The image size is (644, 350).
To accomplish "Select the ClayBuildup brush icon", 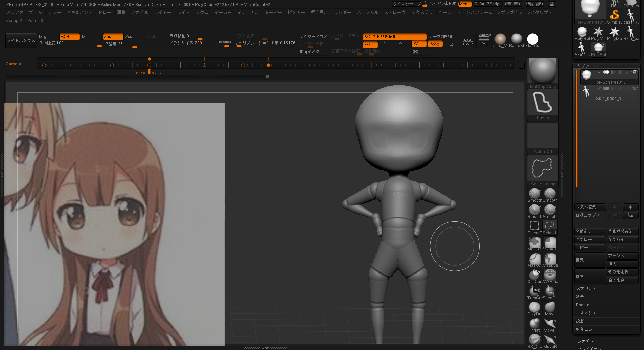I will (534, 307).
